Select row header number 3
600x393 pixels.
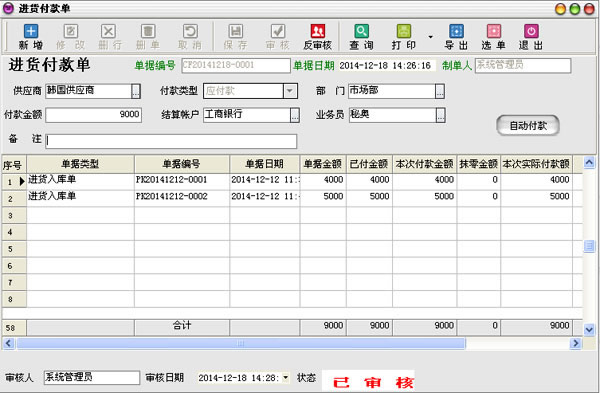(x=14, y=215)
